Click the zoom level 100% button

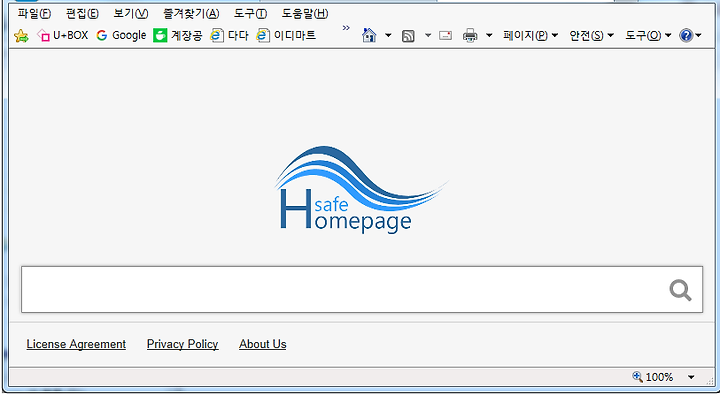click(x=653, y=377)
